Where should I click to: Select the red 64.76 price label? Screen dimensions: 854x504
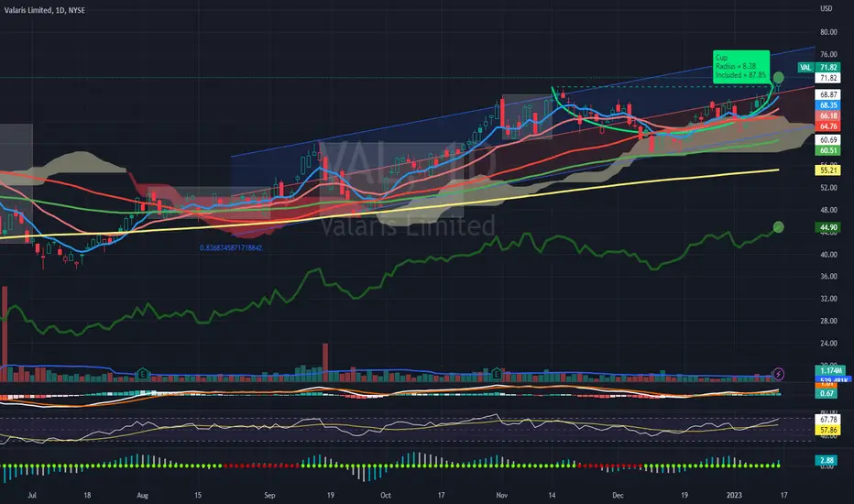coord(828,126)
